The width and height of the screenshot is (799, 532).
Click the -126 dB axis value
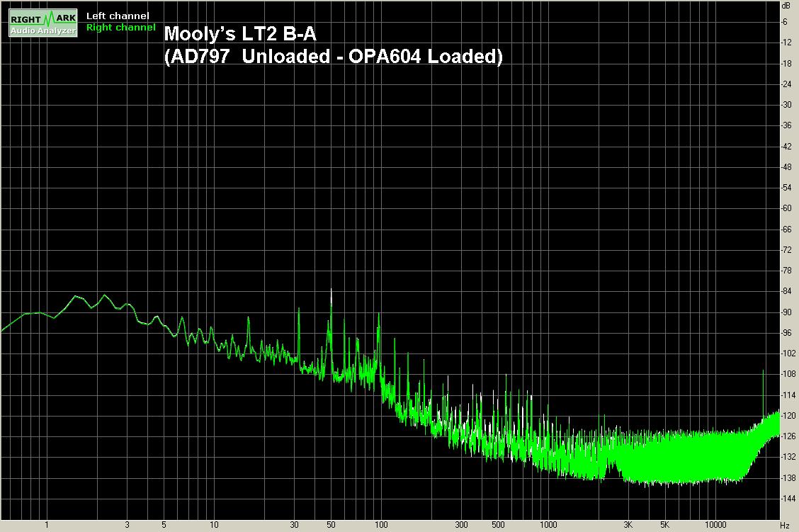pos(788,436)
